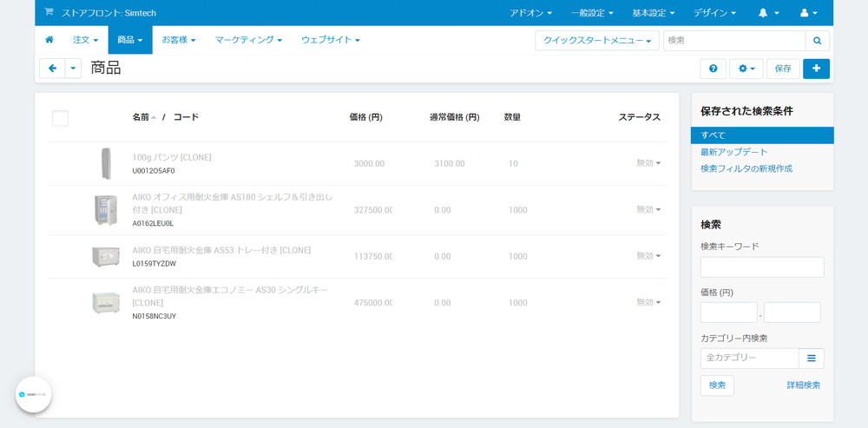Click the 全カテゴリー category field

click(x=750, y=359)
